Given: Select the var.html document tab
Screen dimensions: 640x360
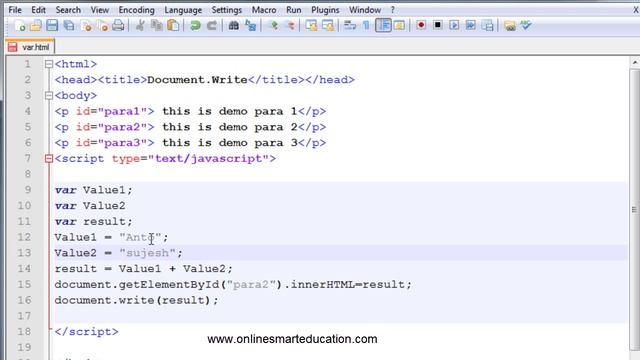Looking at the screenshot, I should point(30,47).
